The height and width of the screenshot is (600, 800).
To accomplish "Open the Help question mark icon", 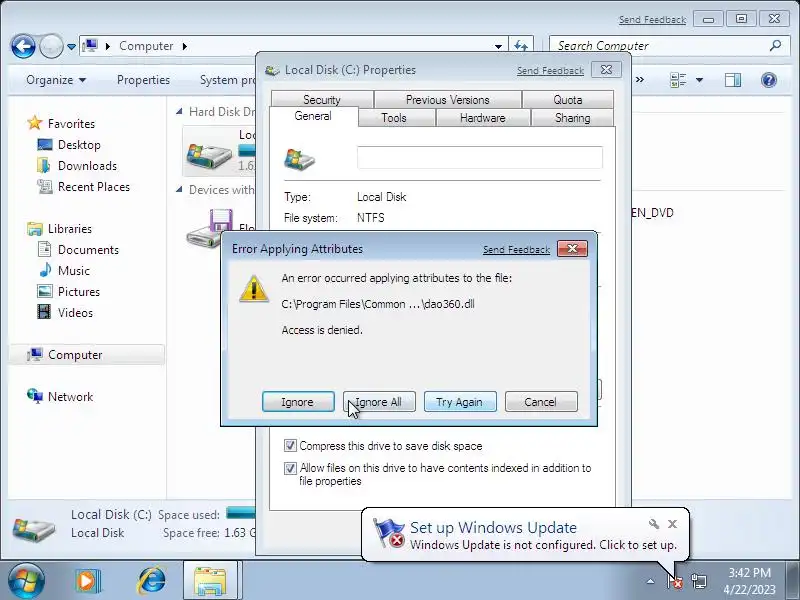I will point(768,80).
